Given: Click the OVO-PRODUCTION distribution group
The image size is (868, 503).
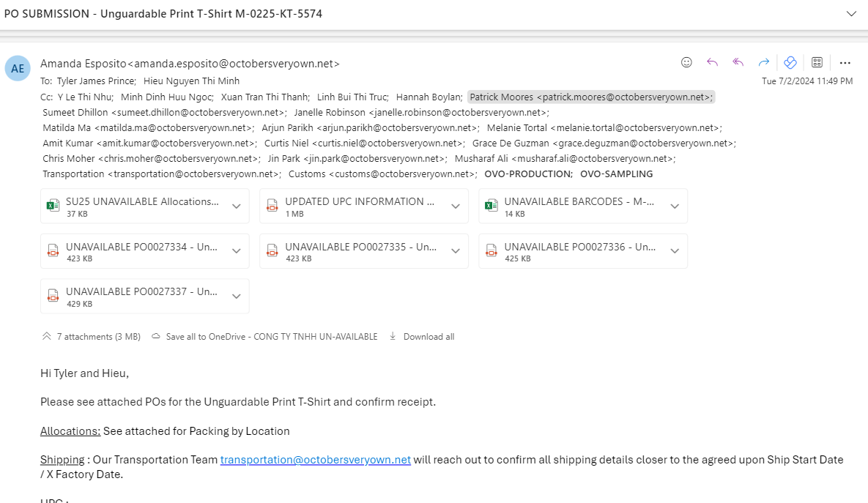Looking at the screenshot, I should [528, 174].
